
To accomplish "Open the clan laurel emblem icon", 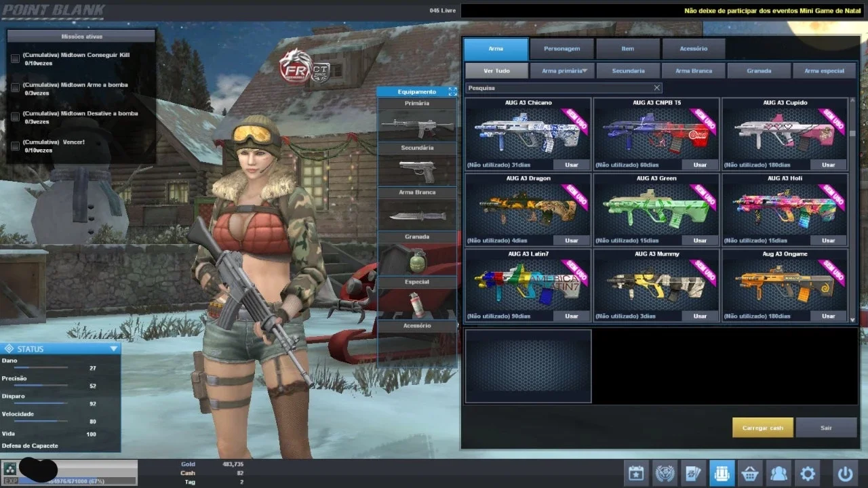I will 665,473.
